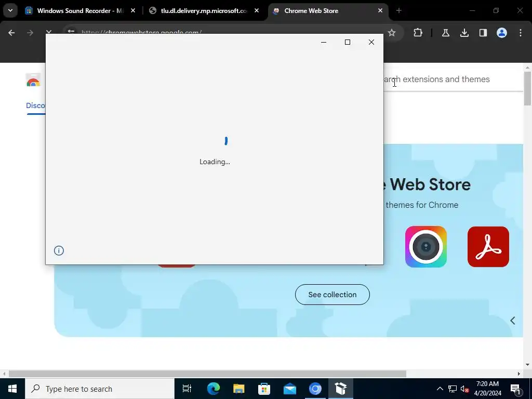Open the clock and date flyout
This screenshot has width=532, height=399.
click(x=488, y=389)
